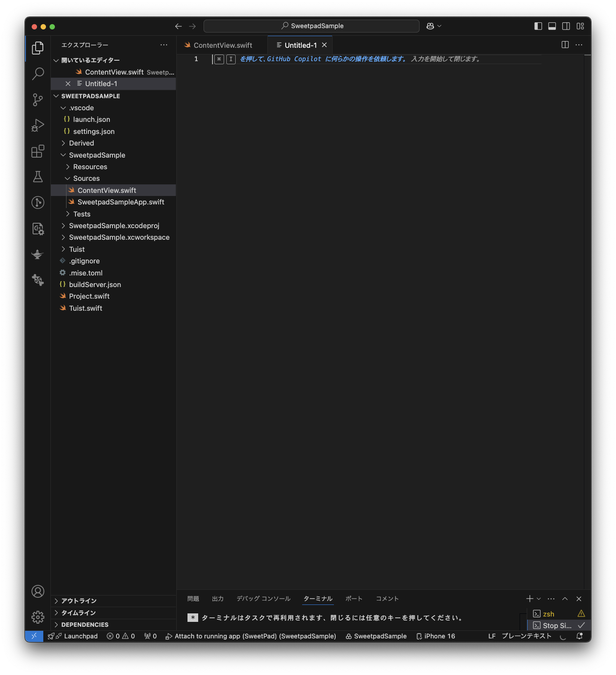This screenshot has width=616, height=675.
Task: Open the Extensions view
Action: coord(37,151)
